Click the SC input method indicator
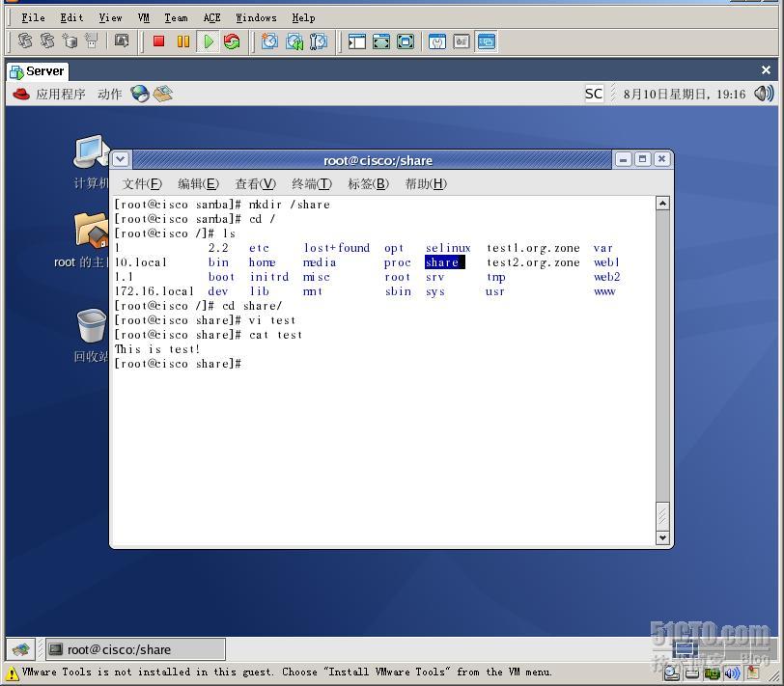 tap(594, 94)
